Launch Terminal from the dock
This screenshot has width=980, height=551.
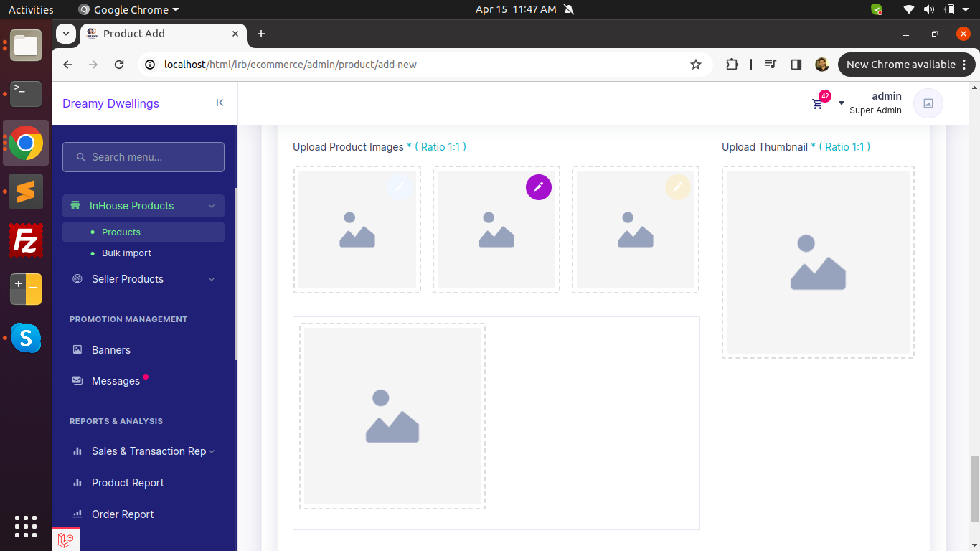26,93
